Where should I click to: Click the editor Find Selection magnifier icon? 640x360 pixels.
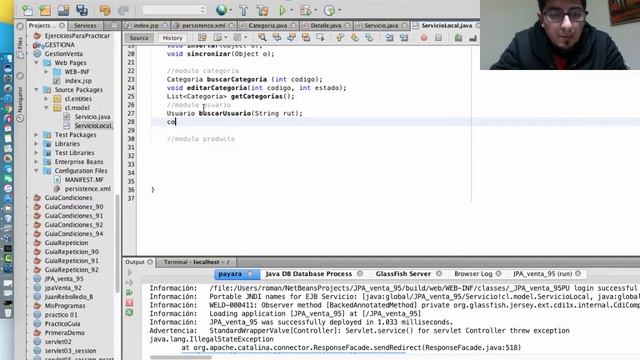[262, 38]
